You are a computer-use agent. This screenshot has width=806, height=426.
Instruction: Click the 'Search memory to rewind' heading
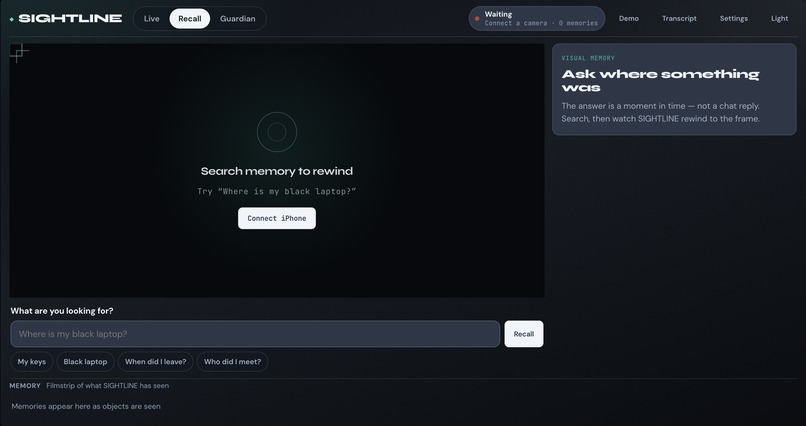pyautogui.click(x=277, y=171)
